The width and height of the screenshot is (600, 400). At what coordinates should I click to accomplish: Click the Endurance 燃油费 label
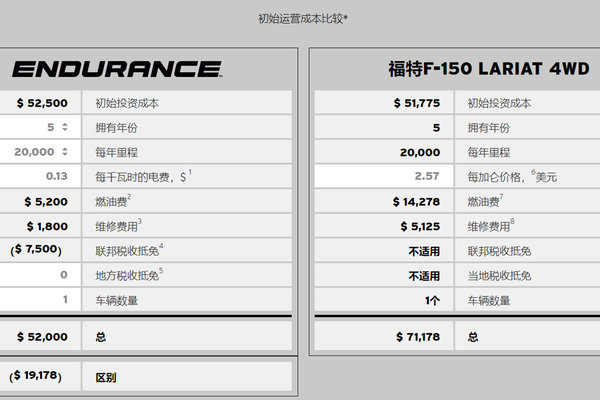[x=111, y=201]
